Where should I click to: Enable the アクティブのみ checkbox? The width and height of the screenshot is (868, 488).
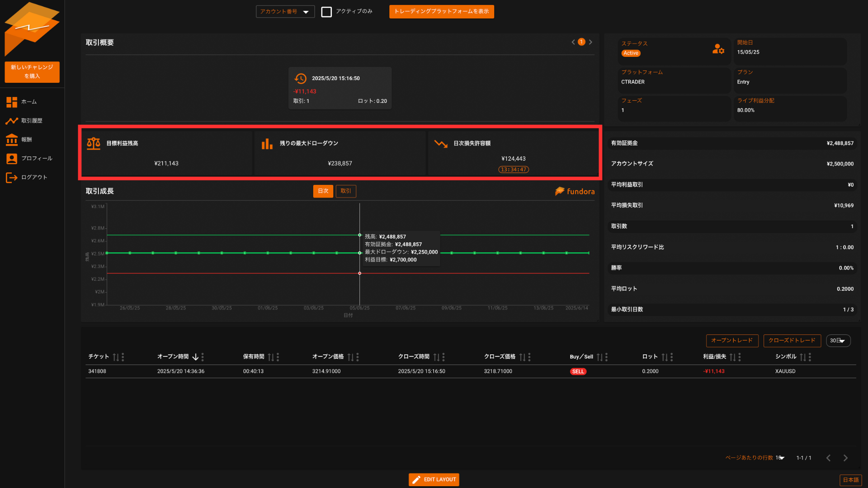(326, 12)
